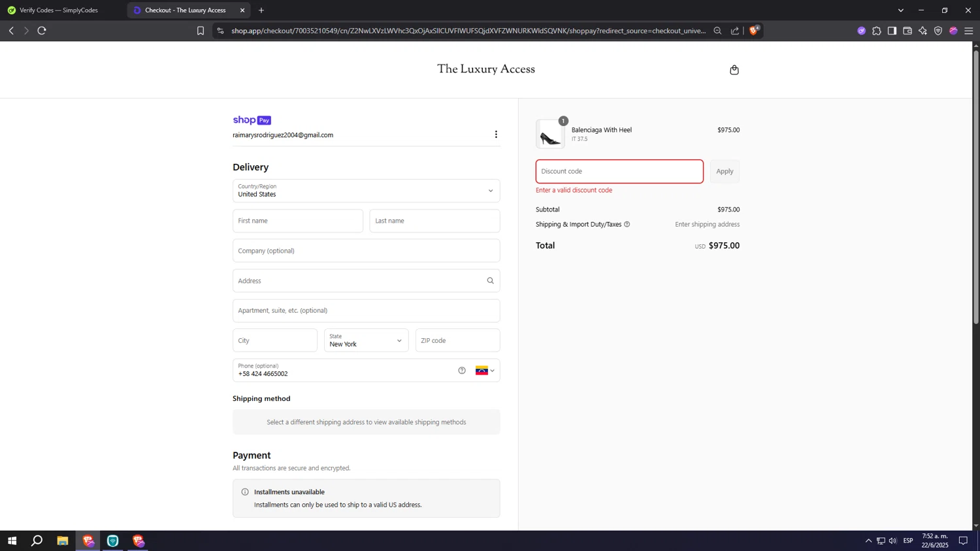This screenshot has width=980, height=551.
Task: Click the Installments unavailable info icon
Action: [245, 492]
